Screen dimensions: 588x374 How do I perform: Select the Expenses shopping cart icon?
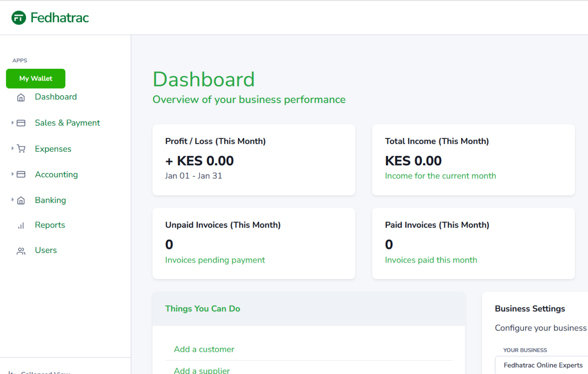(x=21, y=149)
